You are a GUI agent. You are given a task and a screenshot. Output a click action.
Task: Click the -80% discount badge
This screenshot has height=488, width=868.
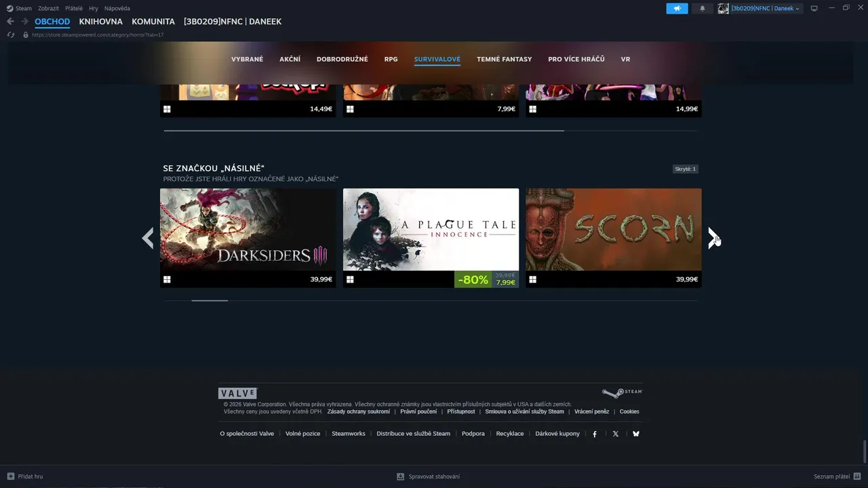click(473, 279)
